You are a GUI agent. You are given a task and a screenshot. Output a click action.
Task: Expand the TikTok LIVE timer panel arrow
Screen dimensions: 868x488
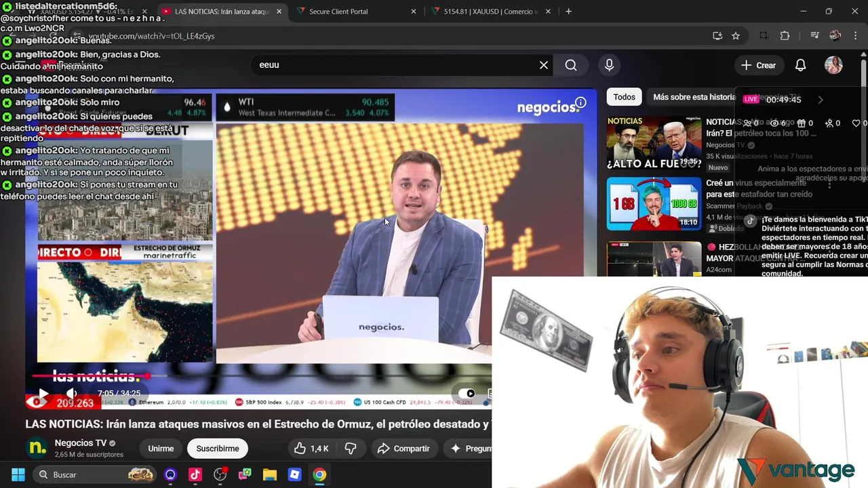[x=820, y=100]
